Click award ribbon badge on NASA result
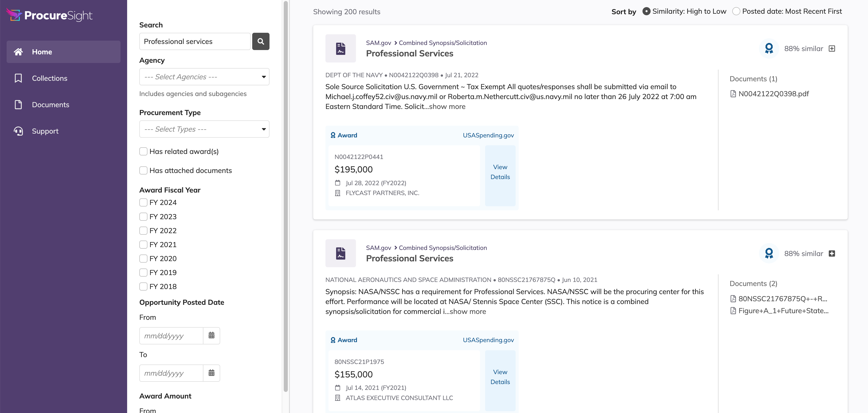 pos(769,253)
